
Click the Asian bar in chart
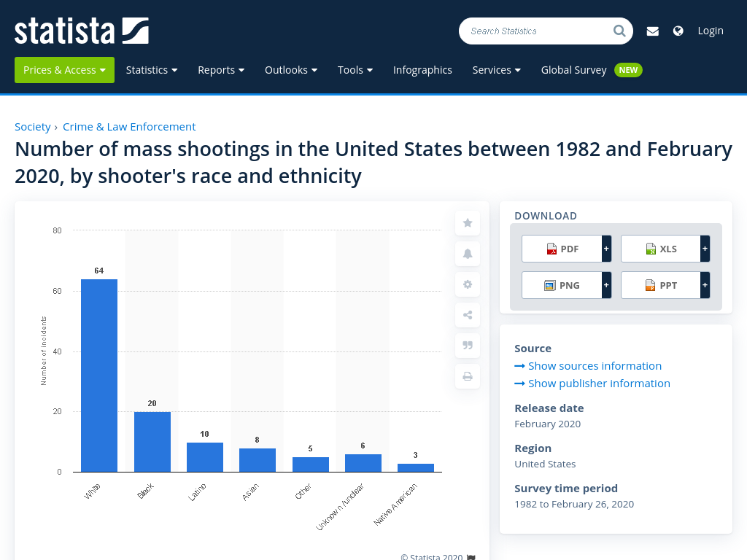(x=258, y=460)
